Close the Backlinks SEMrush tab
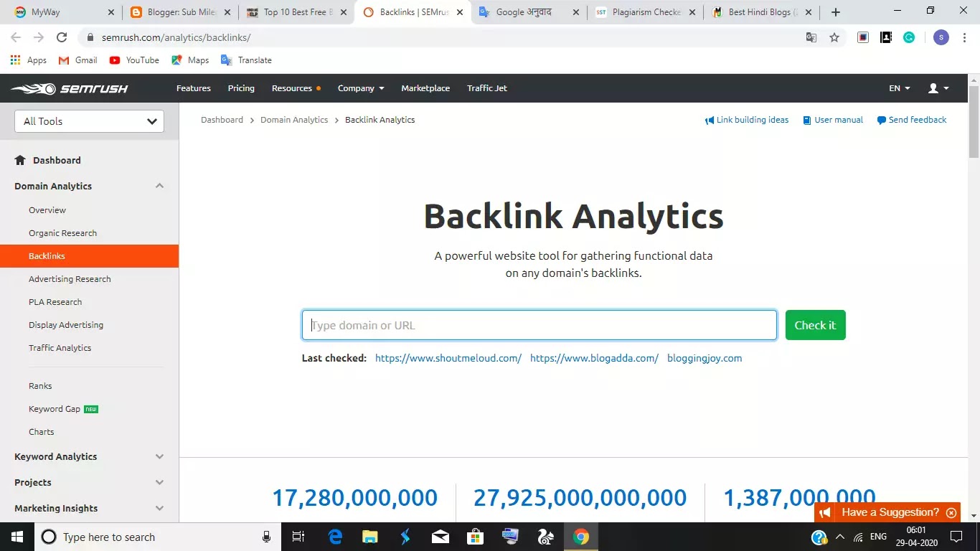 (x=460, y=12)
